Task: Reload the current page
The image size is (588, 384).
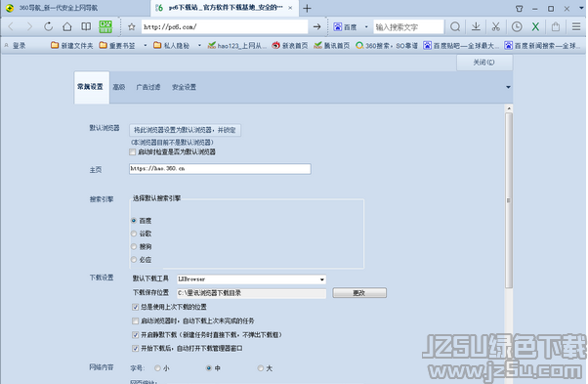Action: click(x=48, y=26)
